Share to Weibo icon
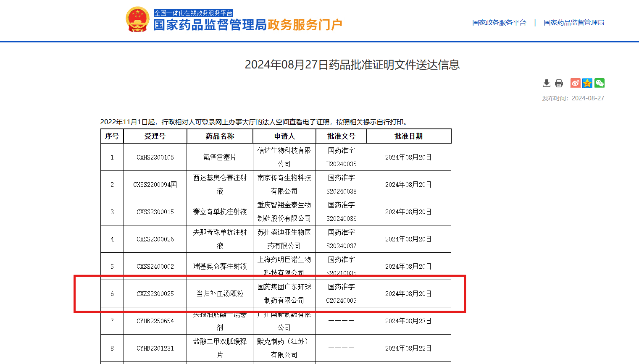This screenshot has width=639, height=364. click(575, 83)
